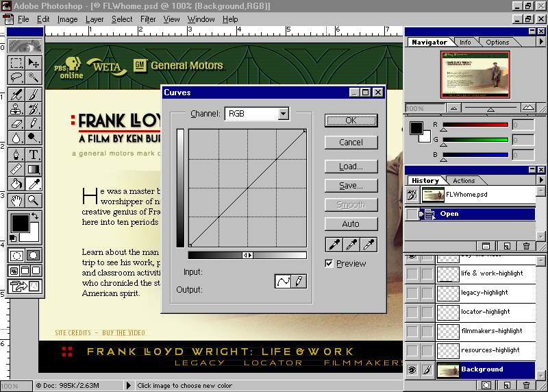This screenshot has width=548, height=392.
Task: Activate the Measure (ruler) tool
Action: 16,169
